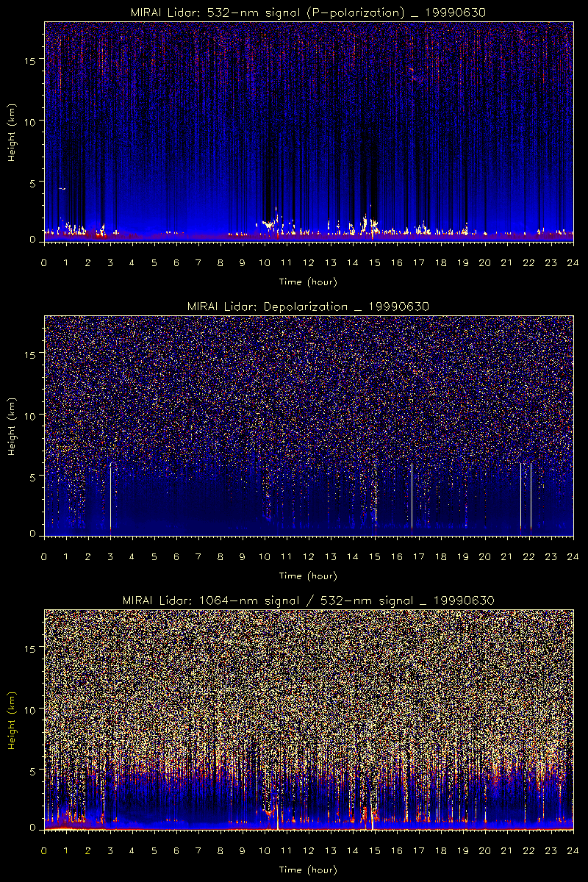The image size is (588, 882).
Task: Click the 15 km tick label on the top plot
Action: [33, 60]
